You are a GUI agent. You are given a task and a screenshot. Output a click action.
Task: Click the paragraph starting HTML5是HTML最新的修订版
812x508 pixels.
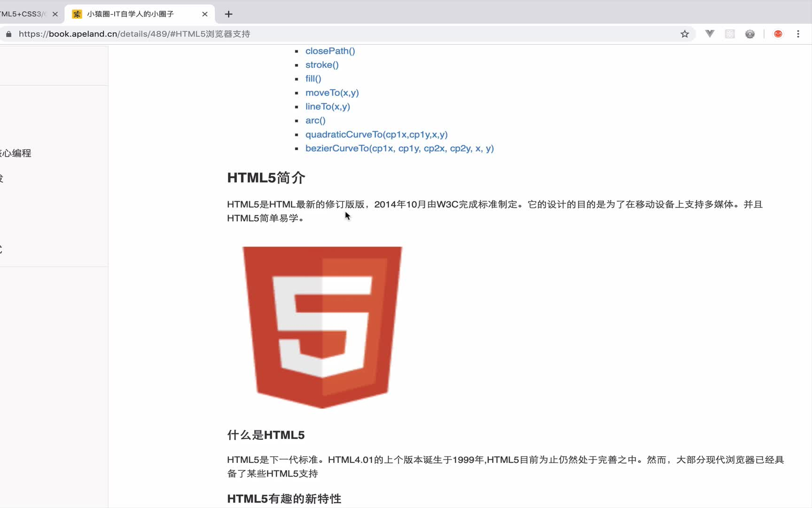(495, 211)
